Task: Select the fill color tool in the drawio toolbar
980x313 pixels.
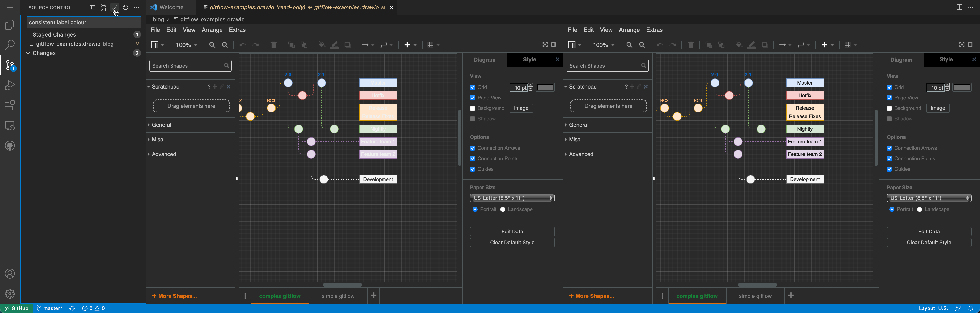Action: (321, 44)
